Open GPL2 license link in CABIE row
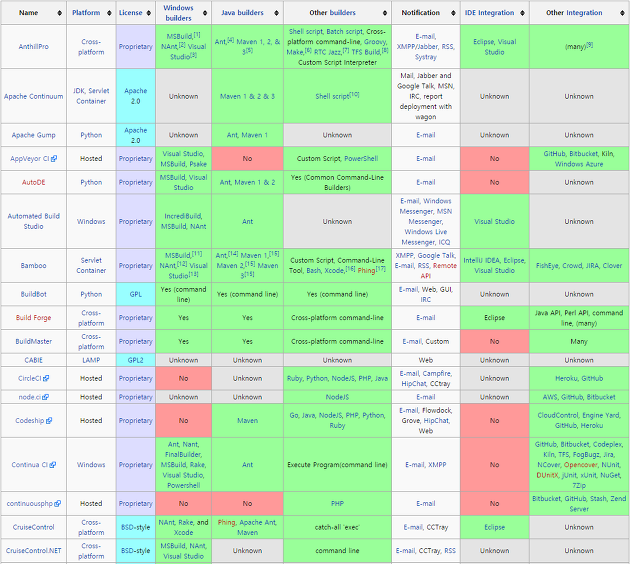The height and width of the screenshot is (564, 630). (x=135, y=360)
